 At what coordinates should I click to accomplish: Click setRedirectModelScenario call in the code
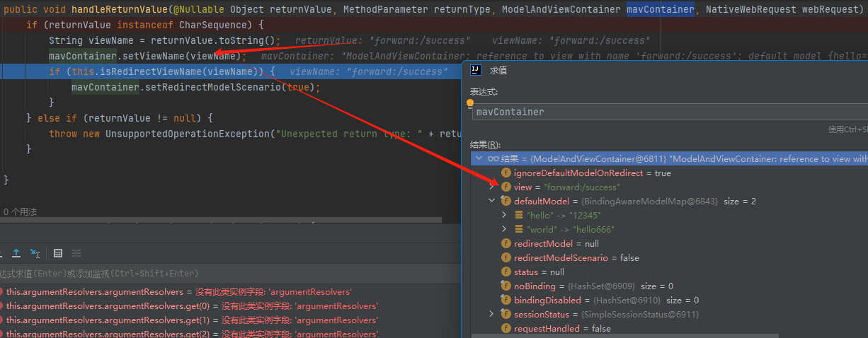(213, 87)
